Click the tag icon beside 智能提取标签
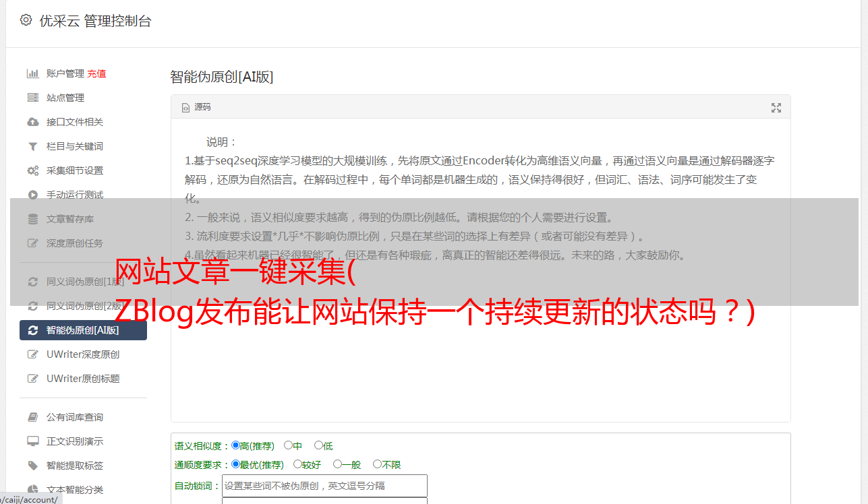 pyautogui.click(x=32, y=466)
